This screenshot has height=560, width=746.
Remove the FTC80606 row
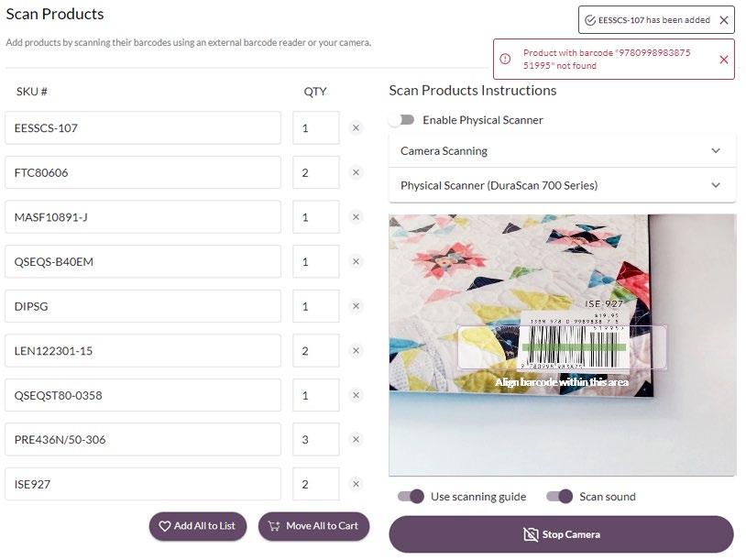point(357,172)
